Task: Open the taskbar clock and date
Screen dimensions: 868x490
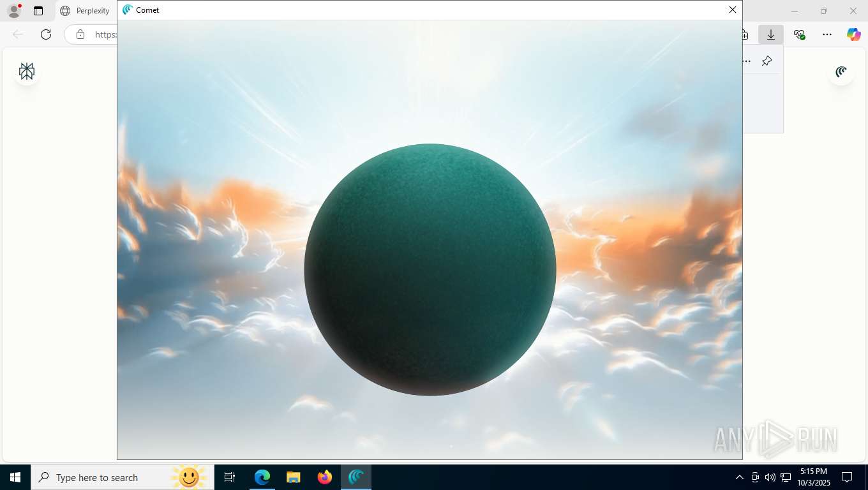Action: point(813,477)
